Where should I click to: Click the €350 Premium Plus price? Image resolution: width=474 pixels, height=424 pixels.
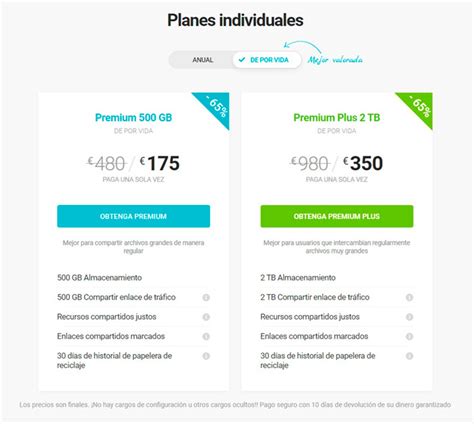[x=363, y=163]
